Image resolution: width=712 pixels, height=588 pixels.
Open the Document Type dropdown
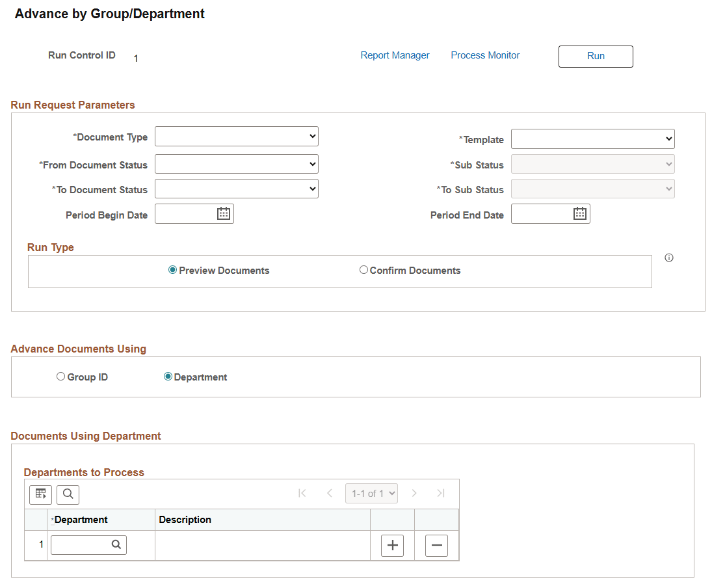click(236, 136)
